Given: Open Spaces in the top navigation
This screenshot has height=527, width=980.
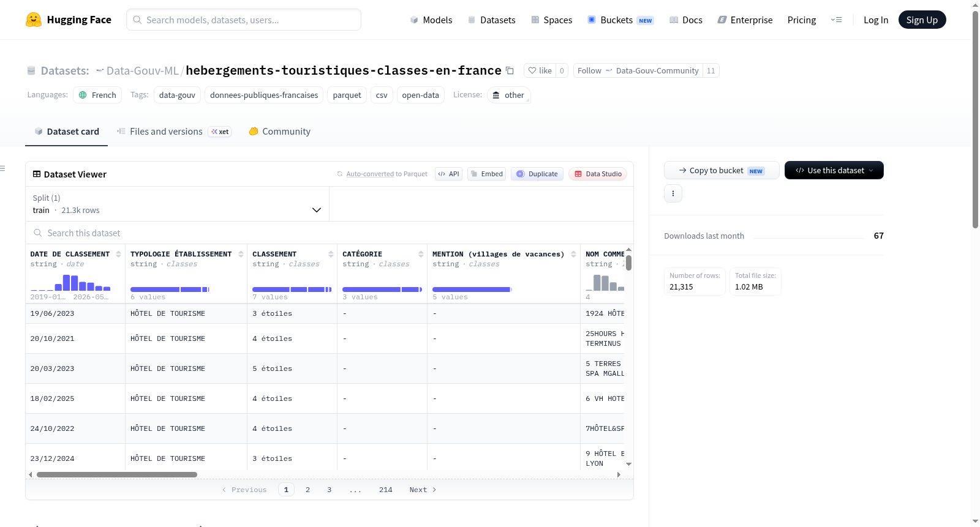Looking at the screenshot, I should pos(551,20).
